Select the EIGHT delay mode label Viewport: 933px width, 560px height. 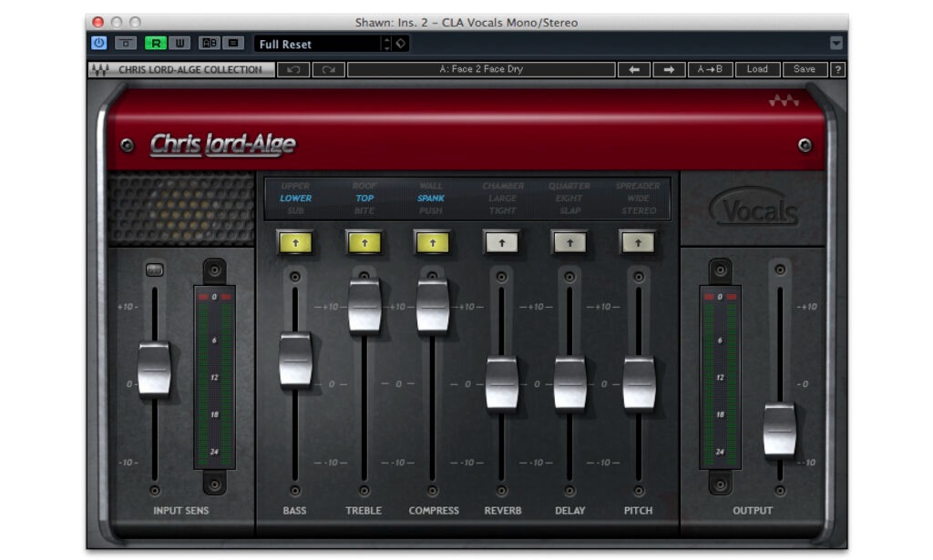tap(569, 199)
